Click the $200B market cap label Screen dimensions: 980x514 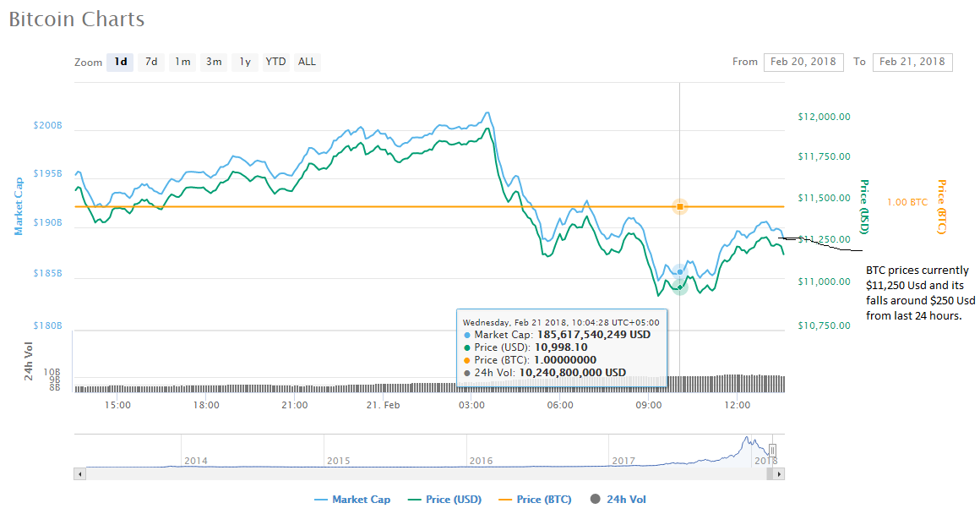tap(47, 126)
